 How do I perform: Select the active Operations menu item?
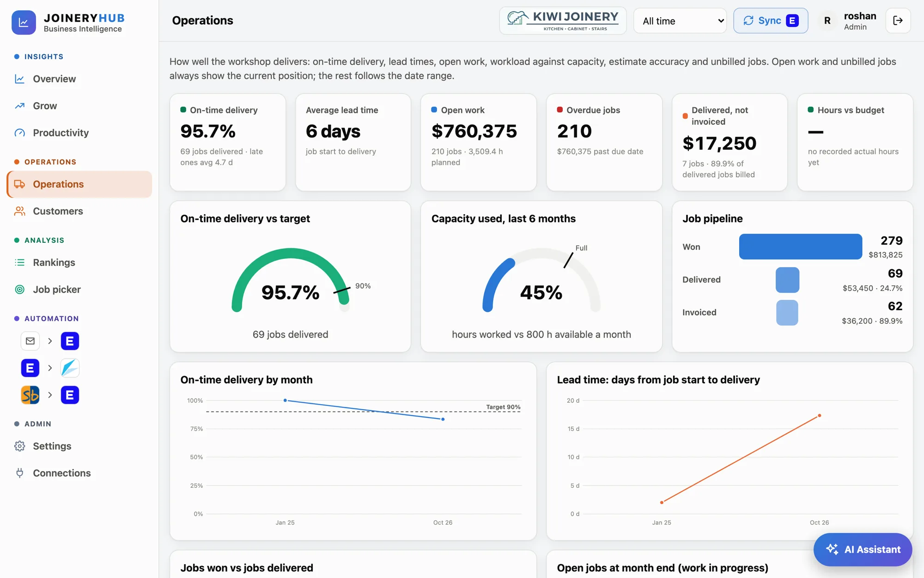click(x=79, y=184)
